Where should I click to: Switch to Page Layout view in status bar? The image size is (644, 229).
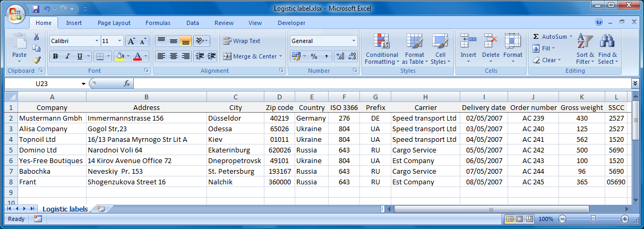(x=519, y=219)
